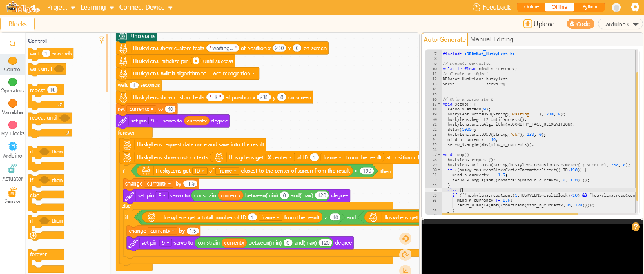Screen dimensions: 644x274
Task: Click the undo icon on the canvas
Action: (405, 239)
